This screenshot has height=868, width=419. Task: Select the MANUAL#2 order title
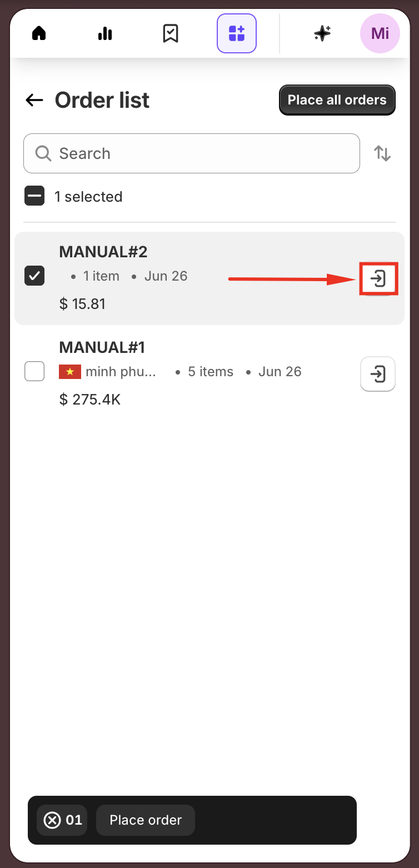(103, 252)
